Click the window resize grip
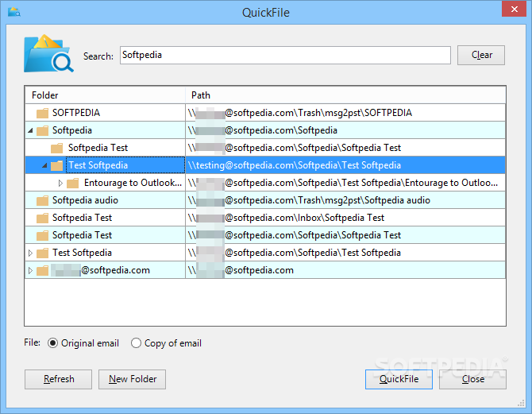Viewport: 532px width, 414px height. pos(521,403)
